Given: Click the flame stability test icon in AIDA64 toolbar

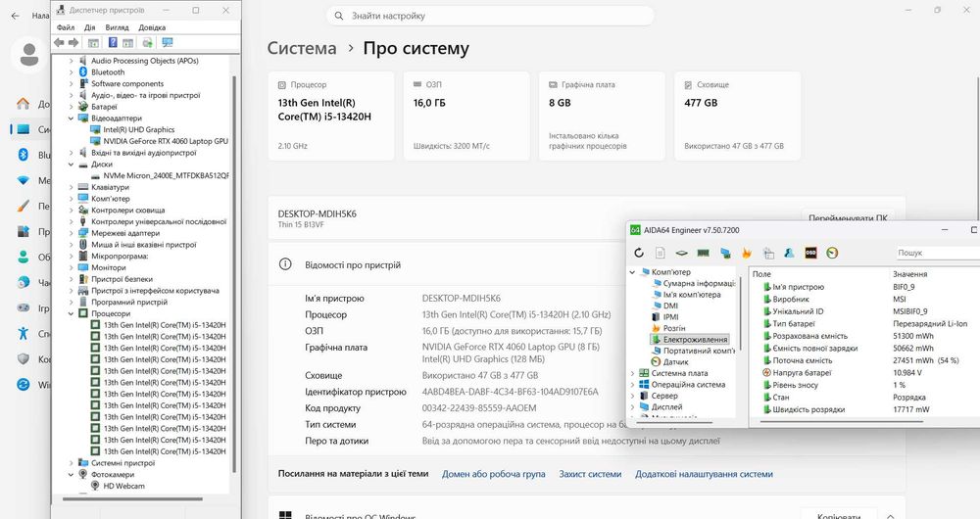Looking at the screenshot, I should [746, 253].
